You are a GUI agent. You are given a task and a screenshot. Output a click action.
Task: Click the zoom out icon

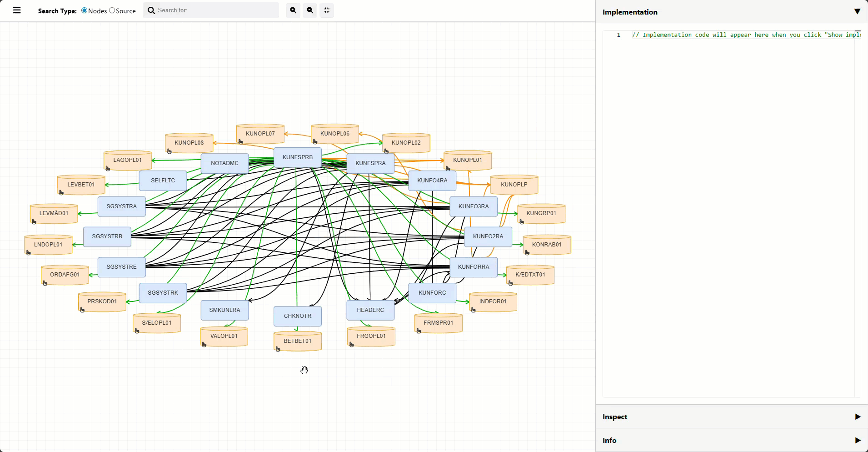point(310,10)
